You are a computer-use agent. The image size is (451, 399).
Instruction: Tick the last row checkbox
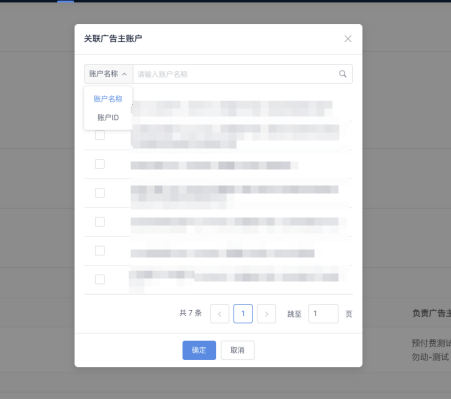100,279
